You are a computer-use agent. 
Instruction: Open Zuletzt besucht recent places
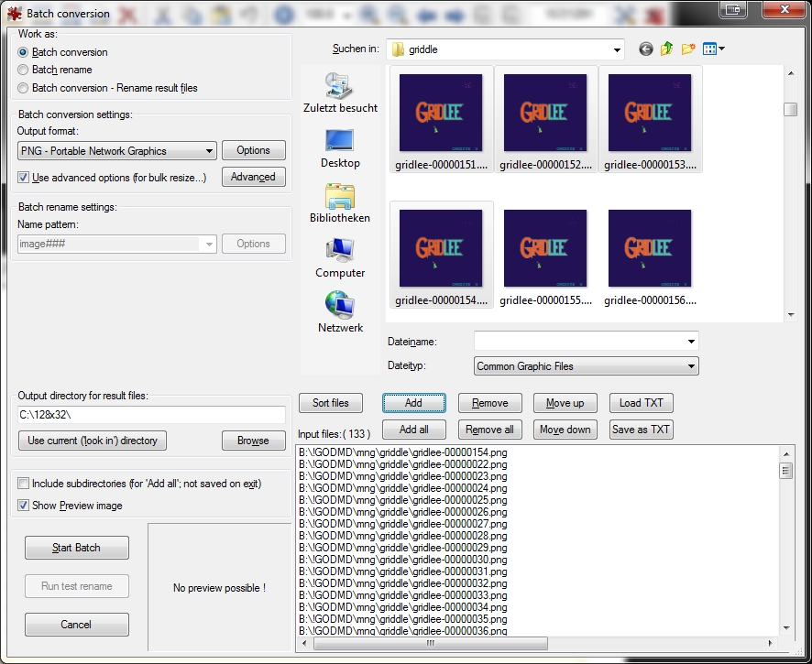click(x=340, y=93)
